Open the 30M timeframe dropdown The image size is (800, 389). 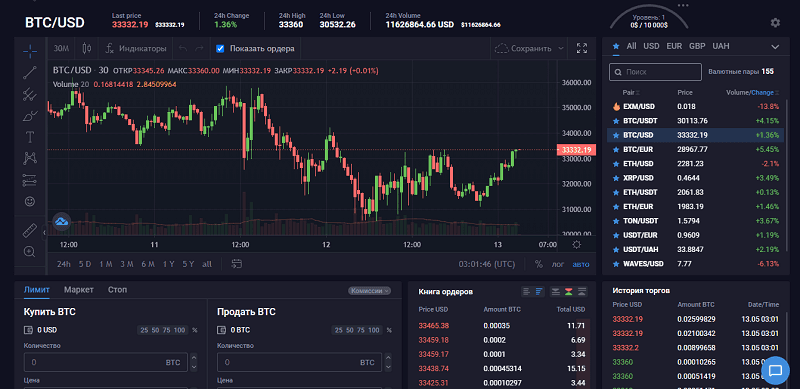[x=61, y=48]
